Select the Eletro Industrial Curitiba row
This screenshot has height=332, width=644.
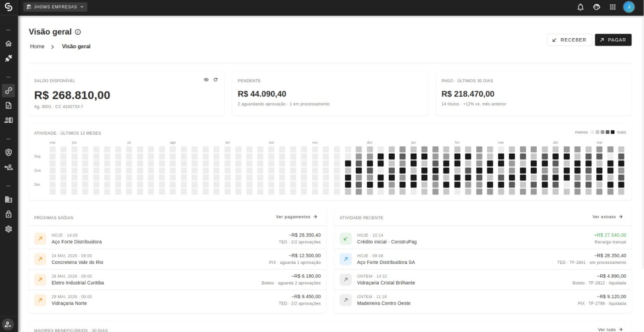click(x=177, y=279)
